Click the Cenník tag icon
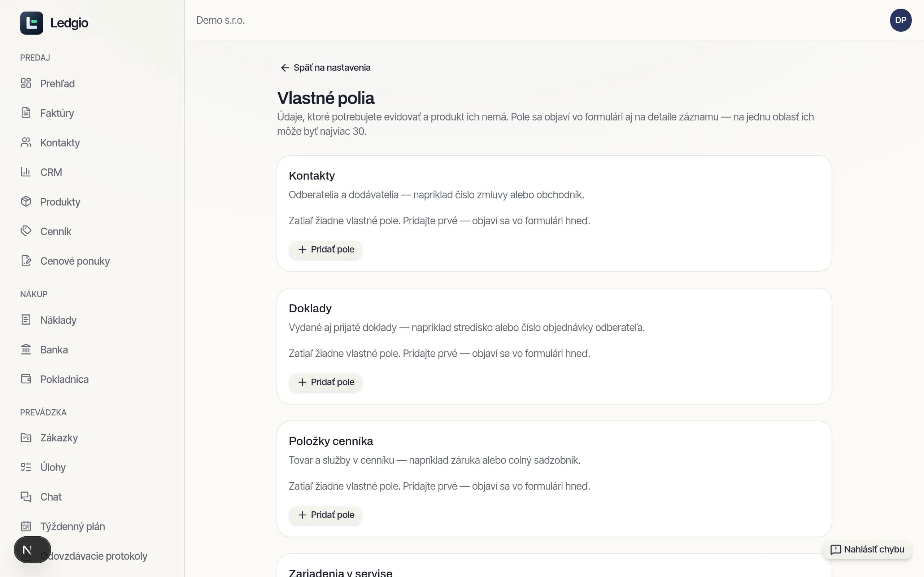Viewport: 924px width, 577px height. (x=26, y=231)
